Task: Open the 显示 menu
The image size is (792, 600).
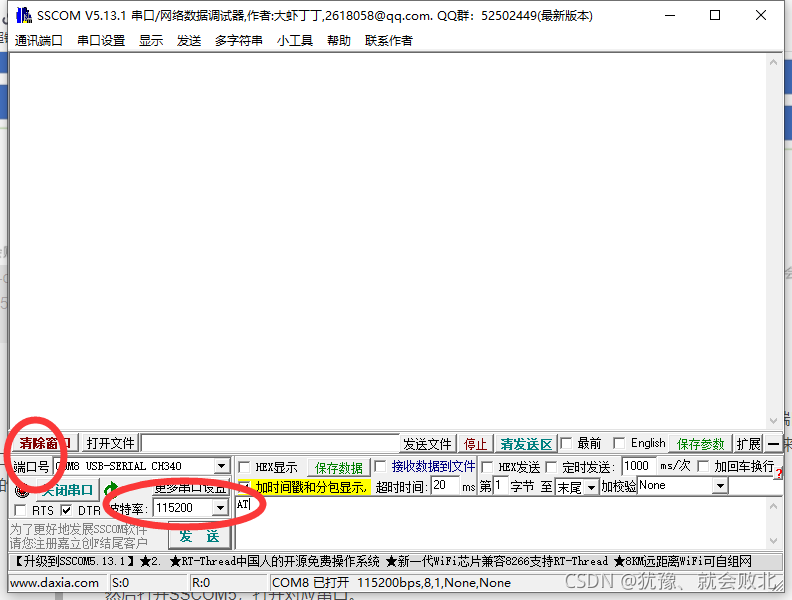Action: point(151,40)
